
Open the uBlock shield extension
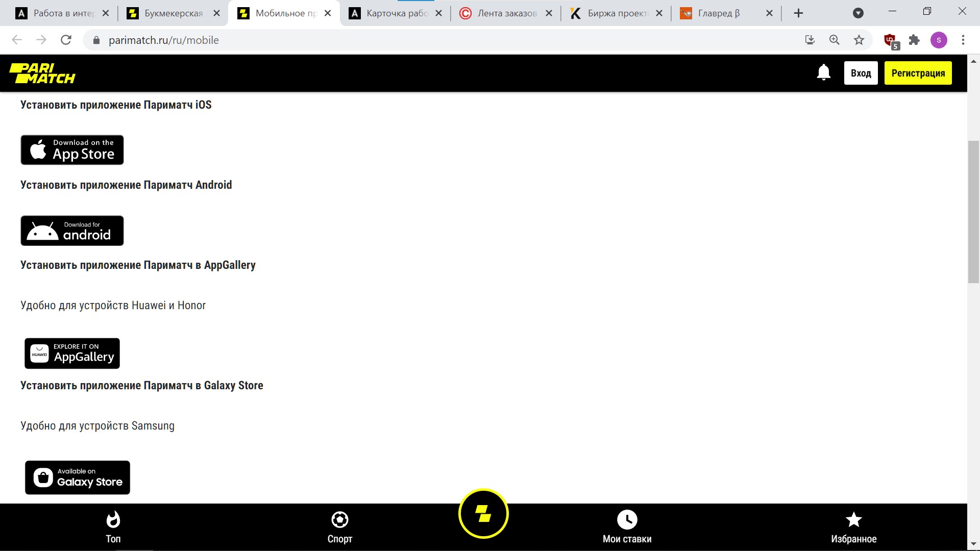click(x=891, y=41)
